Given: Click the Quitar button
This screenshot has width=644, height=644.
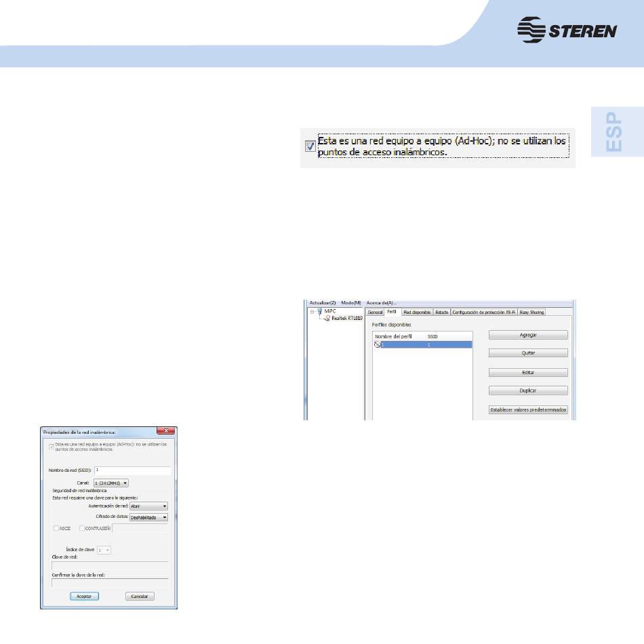Looking at the screenshot, I should coord(528,353).
